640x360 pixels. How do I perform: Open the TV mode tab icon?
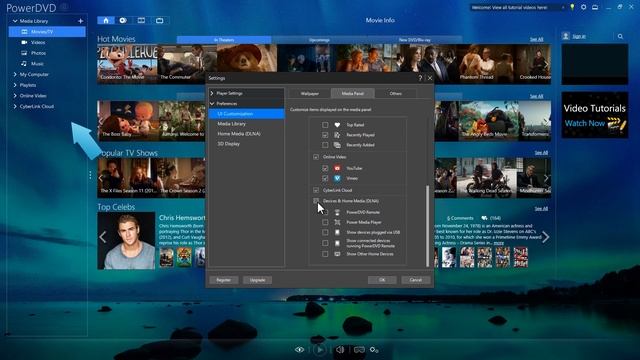pos(160,20)
